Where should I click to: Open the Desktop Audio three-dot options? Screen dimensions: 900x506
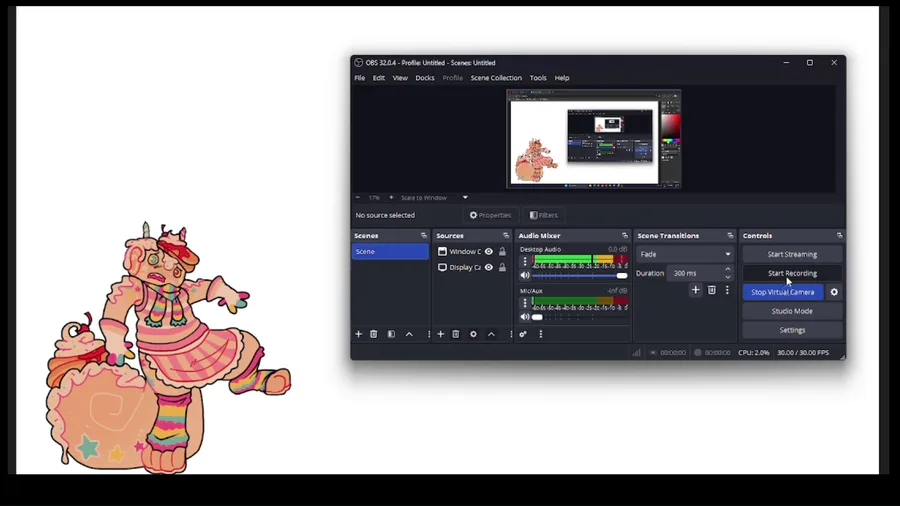coord(525,262)
